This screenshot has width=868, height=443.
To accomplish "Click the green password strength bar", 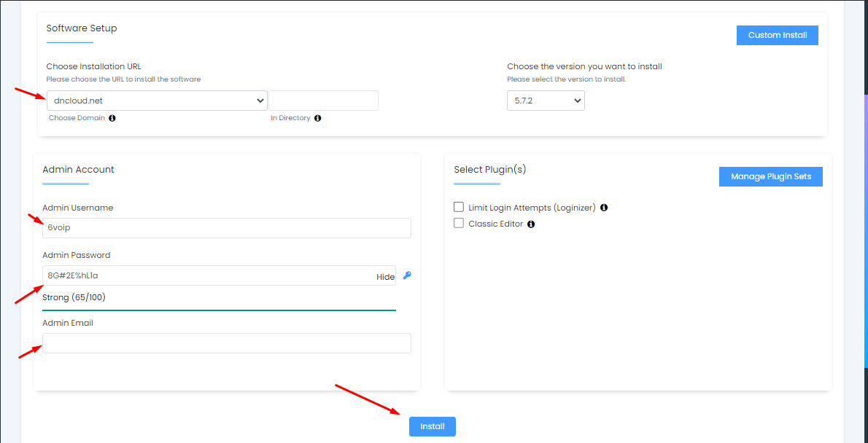I will pyautogui.click(x=219, y=310).
